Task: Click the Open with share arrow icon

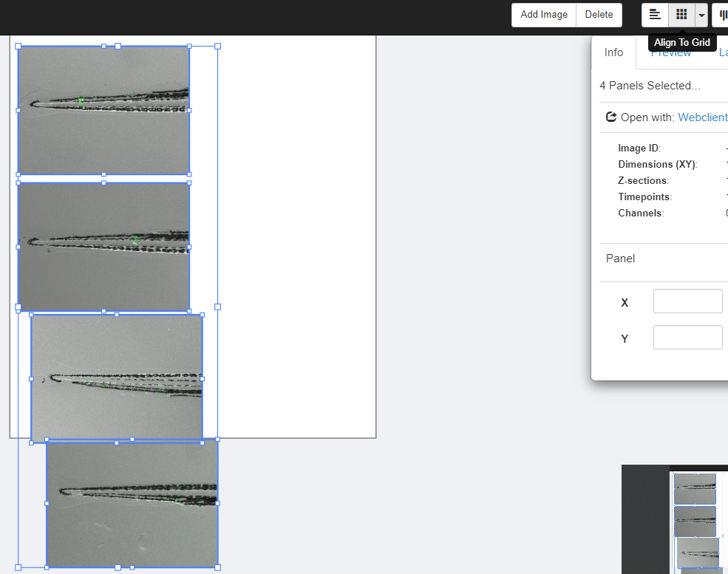Action: pyautogui.click(x=611, y=117)
